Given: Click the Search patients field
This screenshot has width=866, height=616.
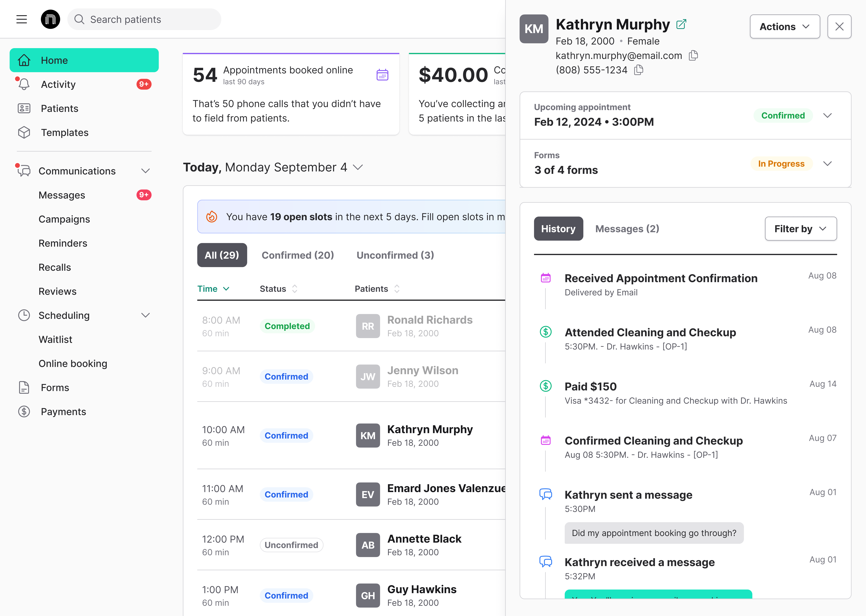Looking at the screenshot, I should pyautogui.click(x=144, y=19).
